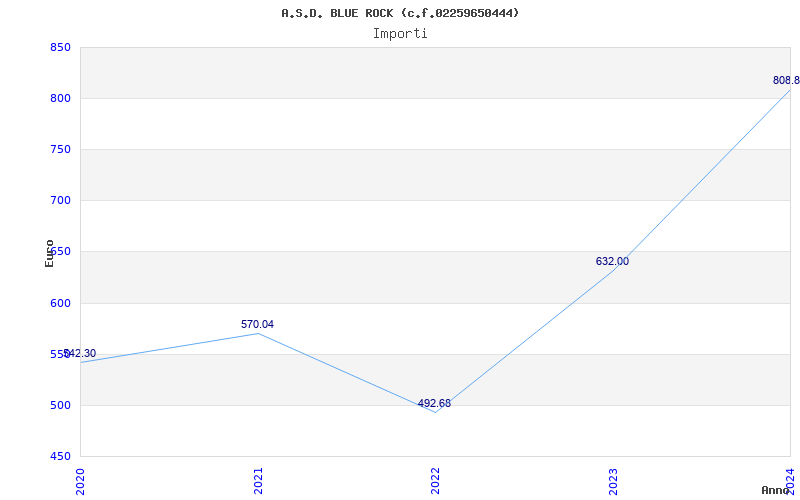This screenshot has width=800, height=500.
Task: Click the 450 y-axis tick label
Action: (60, 456)
